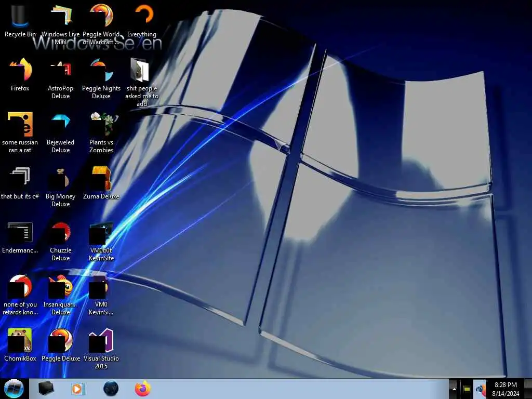
Task: Select the Peggle Nights Deluxe desktop icon
Action: pos(101,78)
